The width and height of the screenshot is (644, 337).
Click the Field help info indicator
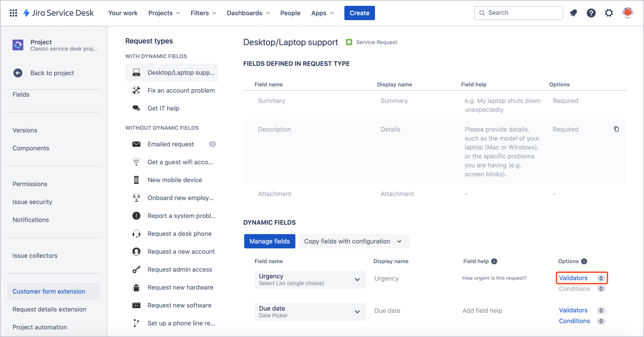tap(495, 261)
